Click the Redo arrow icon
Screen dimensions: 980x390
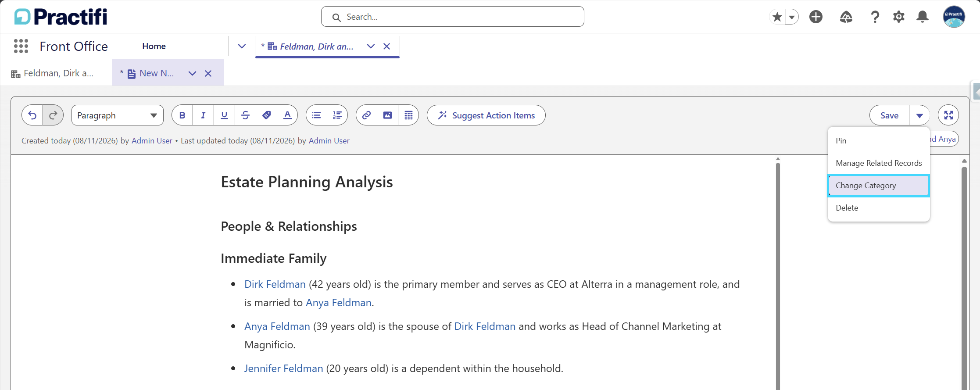point(53,115)
